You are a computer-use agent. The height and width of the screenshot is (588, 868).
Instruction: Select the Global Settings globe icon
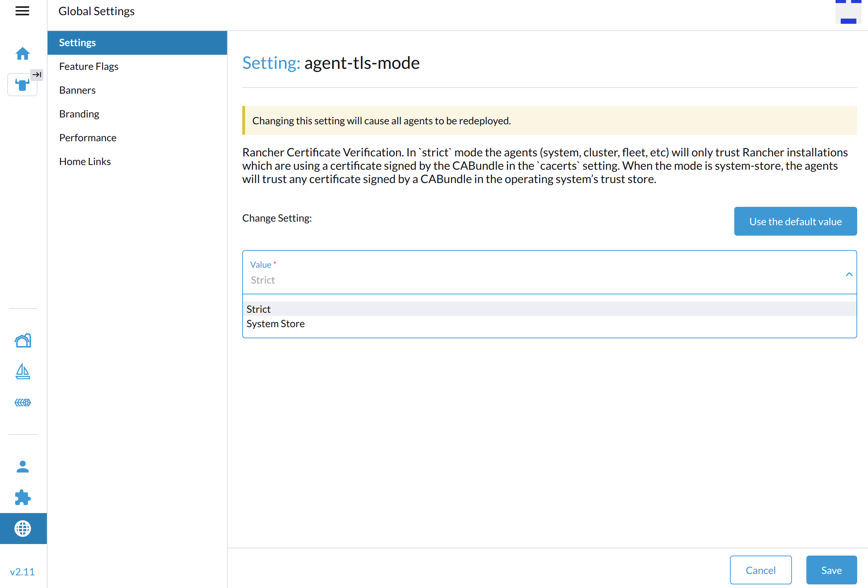[x=23, y=529]
